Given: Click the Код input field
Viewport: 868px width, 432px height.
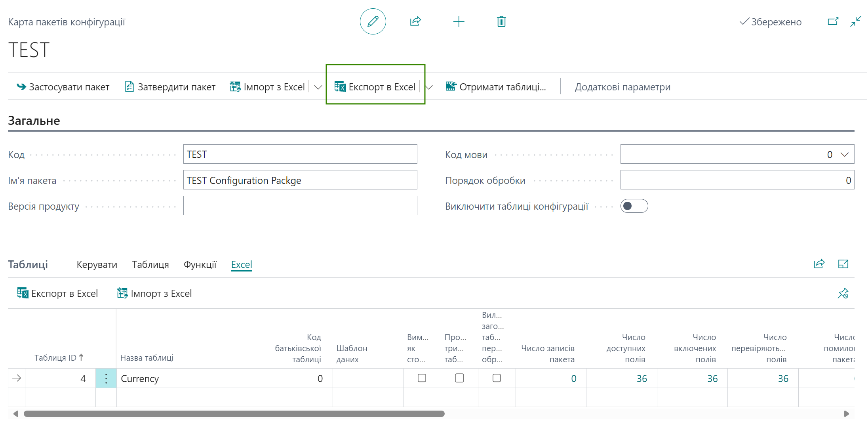Looking at the screenshot, I should (300, 154).
